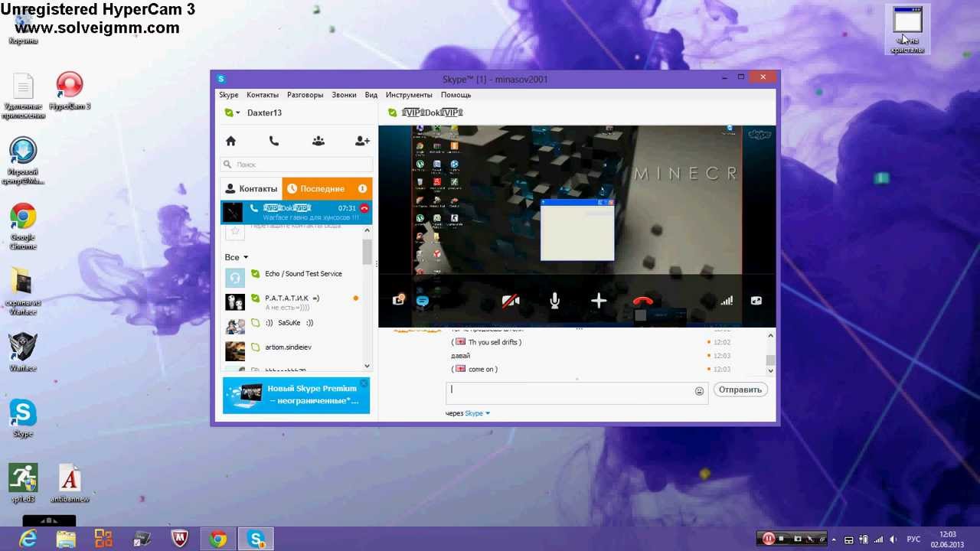The width and height of the screenshot is (980, 551).
Task: Click the Новый Skype Premium banner
Action: [x=296, y=395]
